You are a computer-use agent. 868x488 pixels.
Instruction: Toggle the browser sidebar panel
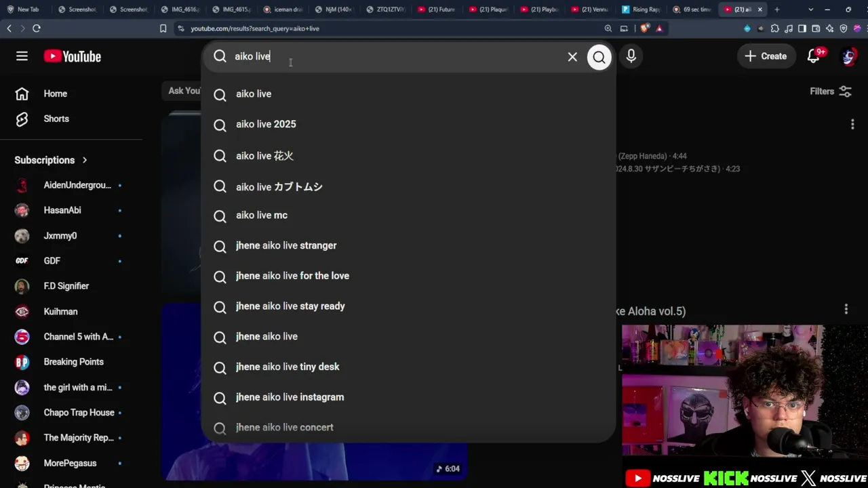(x=802, y=28)
